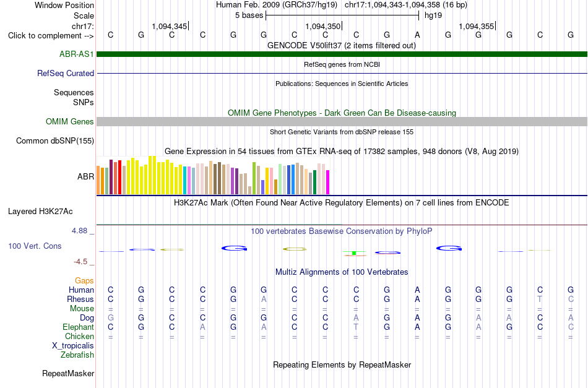Click the chr17: ruler label
The image size is (588, 388).
83,26
